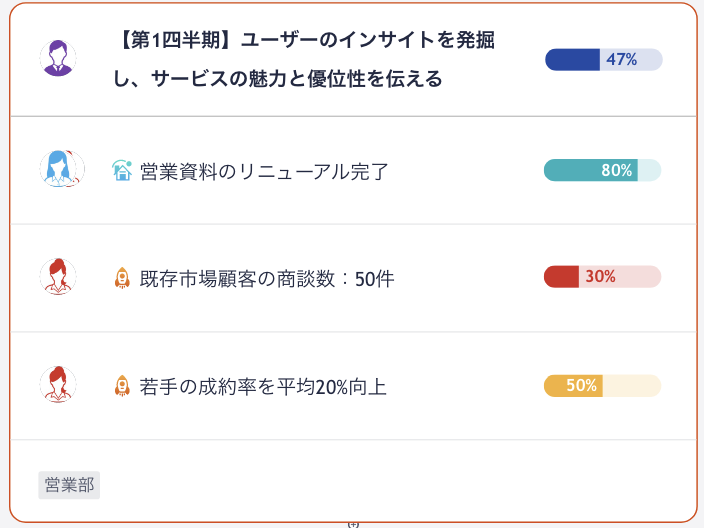This screenshot has height=528, width=704.
Task: Click the rocket icon beside 既存市場顧客の商談数
Action: tap(122, 278)
